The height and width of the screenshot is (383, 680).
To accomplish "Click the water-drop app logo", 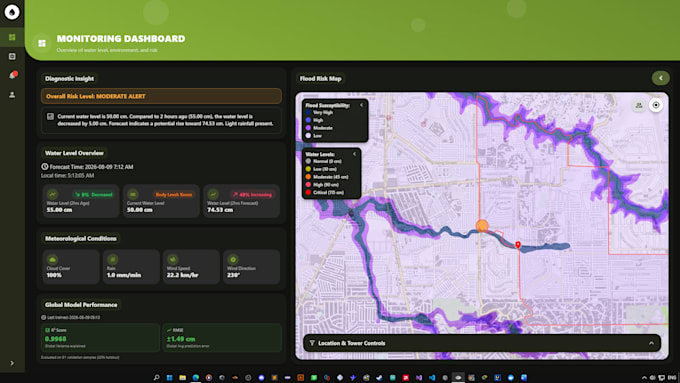I will [12, 12].
